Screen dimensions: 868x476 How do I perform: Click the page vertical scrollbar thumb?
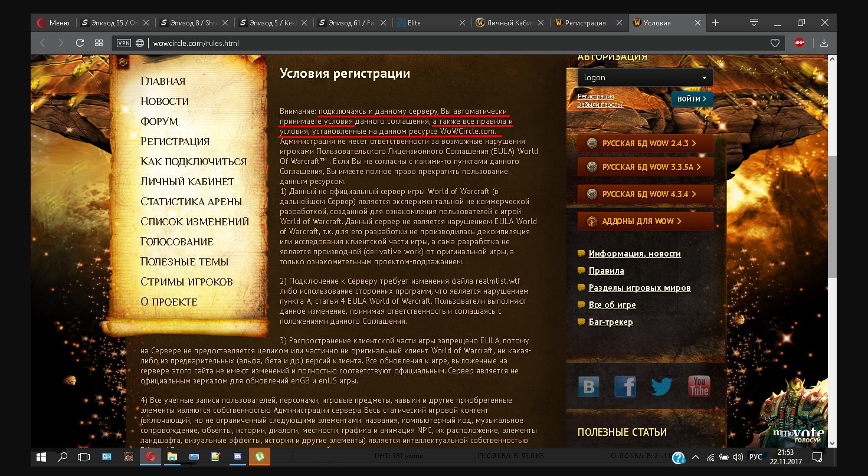point(832,216)
